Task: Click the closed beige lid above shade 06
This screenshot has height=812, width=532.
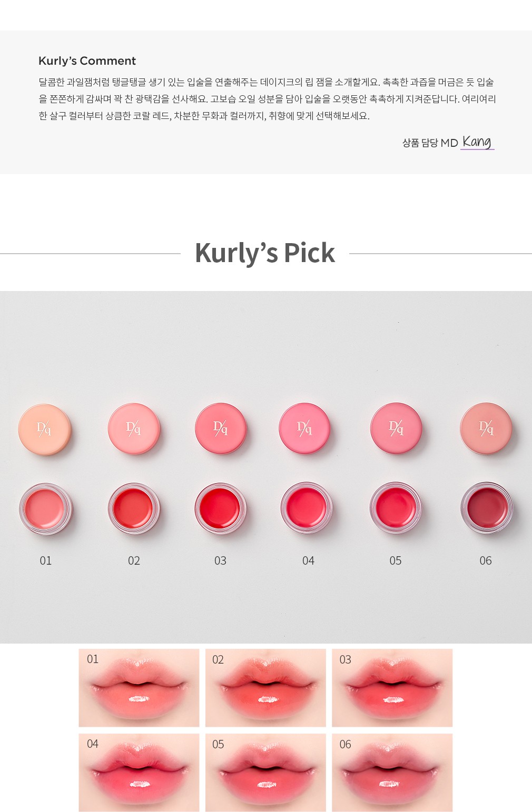Action: (x=486, y=428)
